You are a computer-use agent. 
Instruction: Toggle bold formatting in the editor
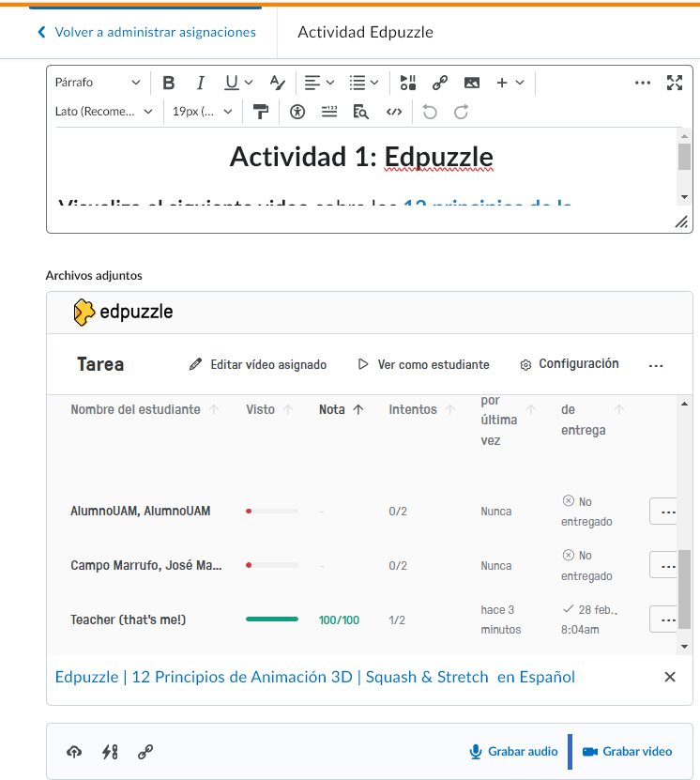[169, 83]
